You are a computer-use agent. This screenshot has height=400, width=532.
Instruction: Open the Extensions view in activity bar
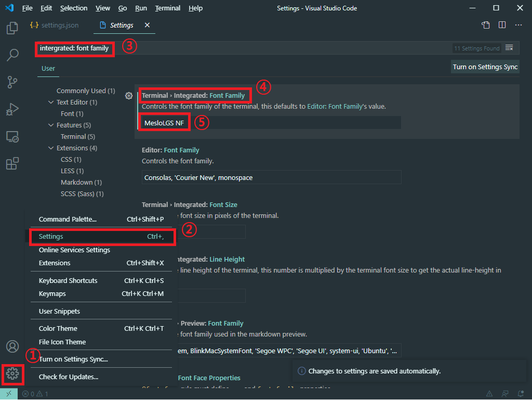coord(12,163)
